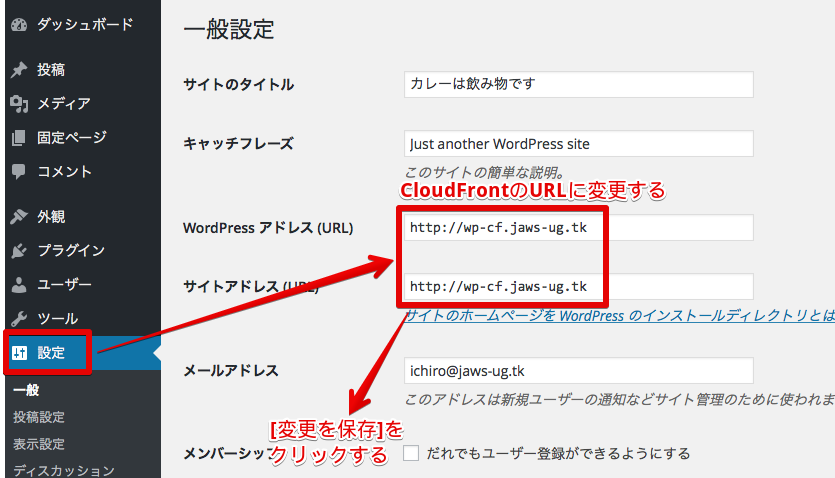The width and height of the screenshot is (835, 478).
Task: Click the media icon beside メディア
Action: point(19,104)
